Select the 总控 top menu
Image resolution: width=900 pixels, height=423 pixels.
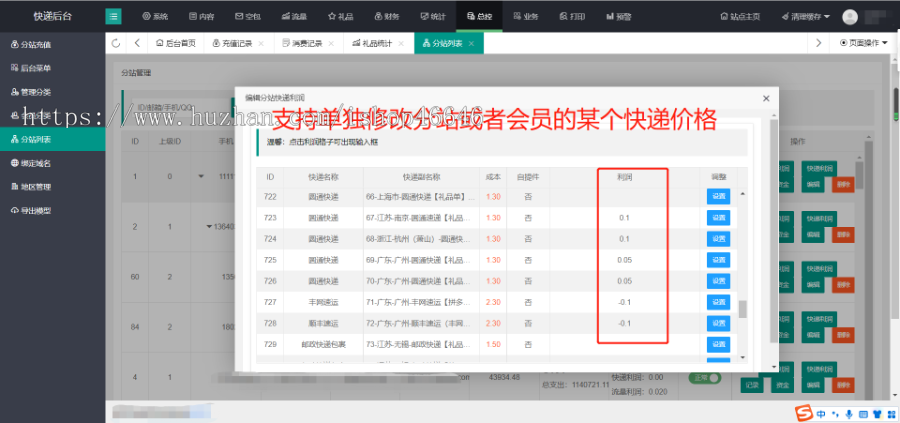[479, 17]
